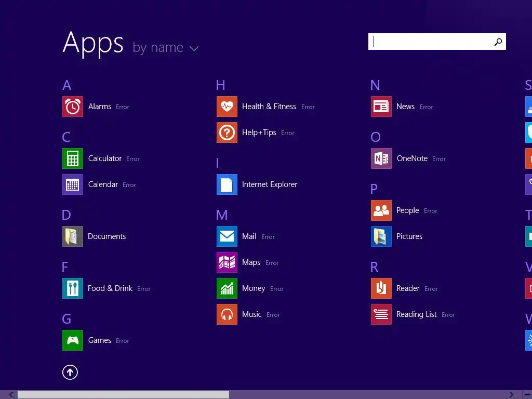Image resolution: width=532 pixels, height=399 pixels.
Task: Click the 'Reading List' label
Action: point(416,314)
